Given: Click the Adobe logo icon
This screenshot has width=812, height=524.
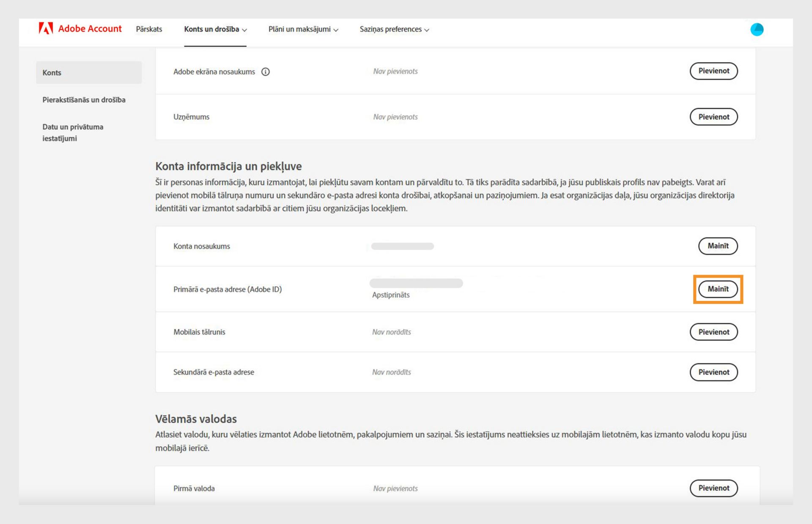Looking at the screenshot, I should pyautogui.click(x=46, y=28).
